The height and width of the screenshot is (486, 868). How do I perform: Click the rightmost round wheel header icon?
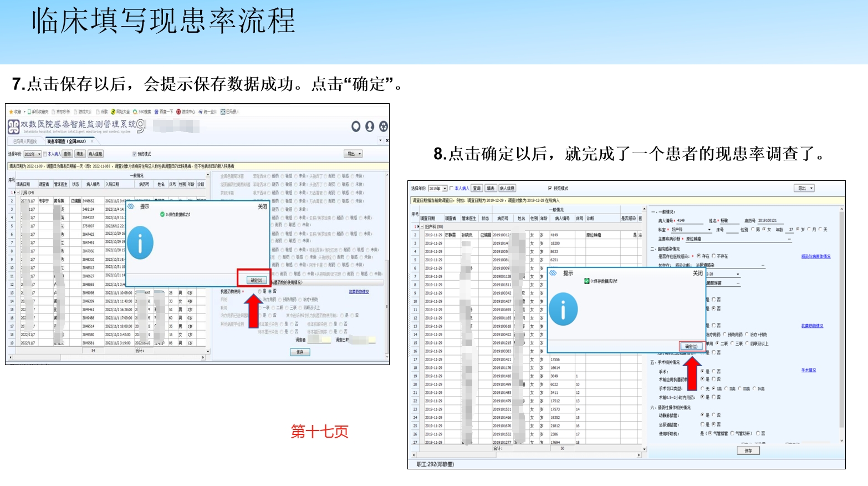384,126
